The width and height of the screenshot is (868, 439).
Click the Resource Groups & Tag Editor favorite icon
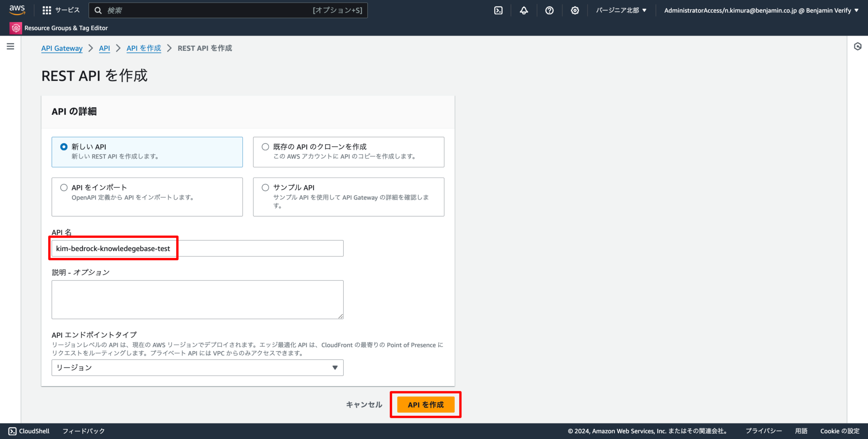15,28
